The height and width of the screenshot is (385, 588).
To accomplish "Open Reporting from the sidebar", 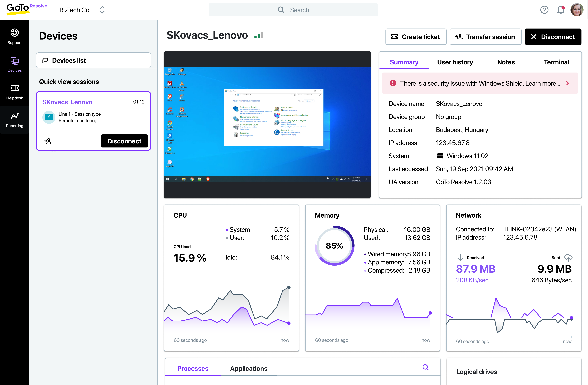I will click(15, 120).
